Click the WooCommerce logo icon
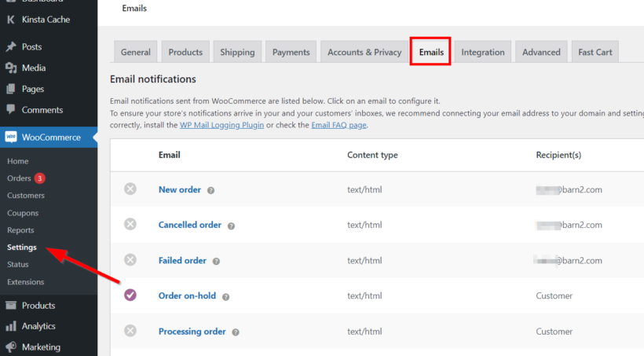 [11, 137]
